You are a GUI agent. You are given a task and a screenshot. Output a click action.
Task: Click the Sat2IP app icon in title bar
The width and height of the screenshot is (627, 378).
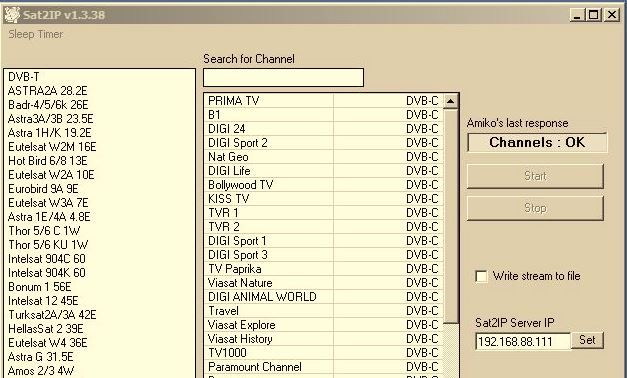click(x=12, y=15)
